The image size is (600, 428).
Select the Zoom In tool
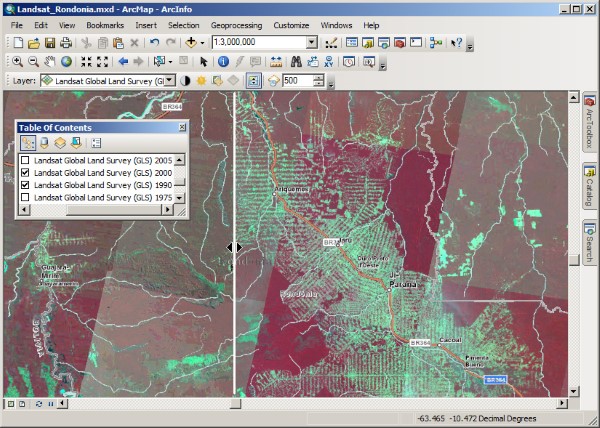17,62
